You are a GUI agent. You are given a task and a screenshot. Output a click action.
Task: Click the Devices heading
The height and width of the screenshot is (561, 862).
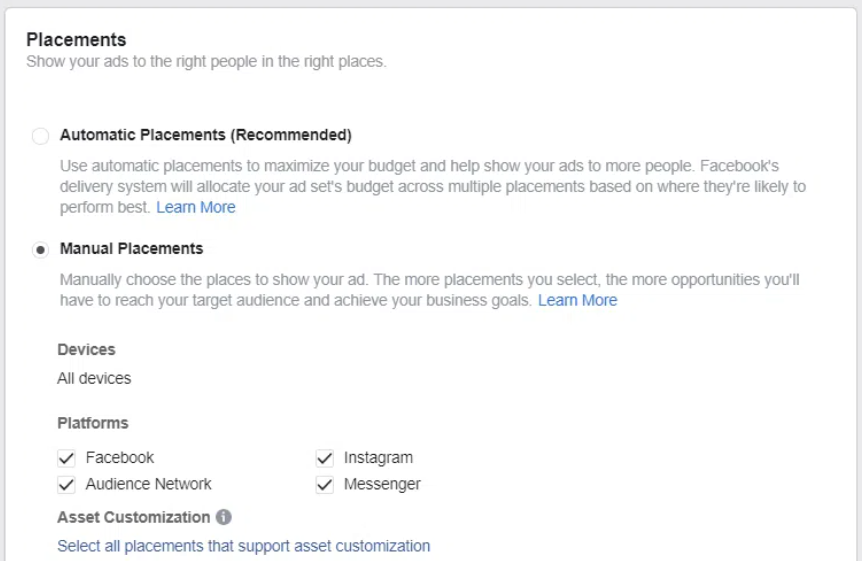[86, 349]
